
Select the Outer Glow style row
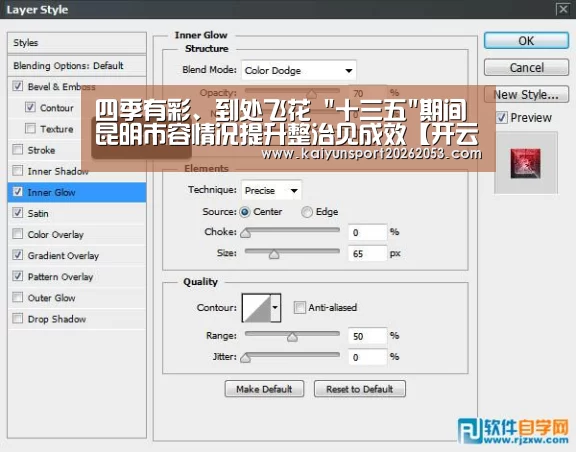coord(77,298)
